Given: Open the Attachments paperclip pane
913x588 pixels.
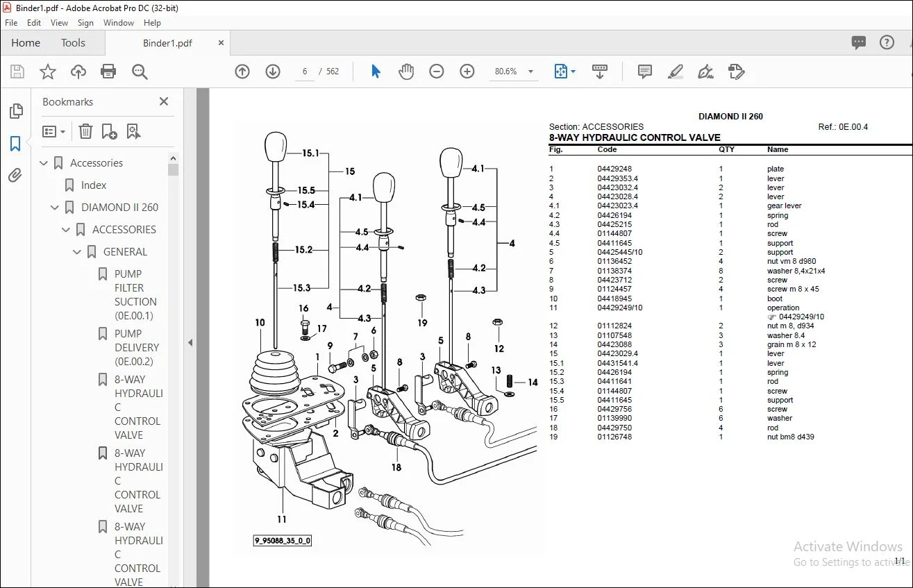Looking at the screenshot, I should (15, 175).
